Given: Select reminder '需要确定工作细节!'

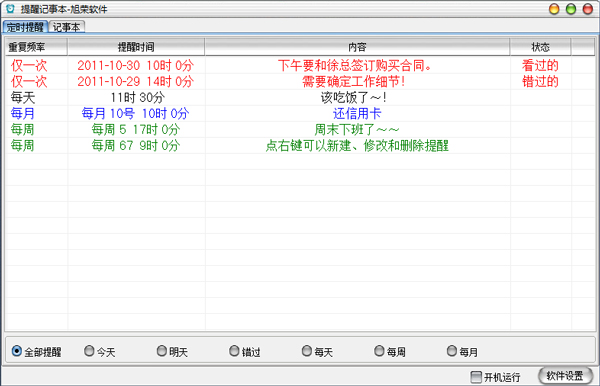Looking at the screenshot, I should pos(354,81).
